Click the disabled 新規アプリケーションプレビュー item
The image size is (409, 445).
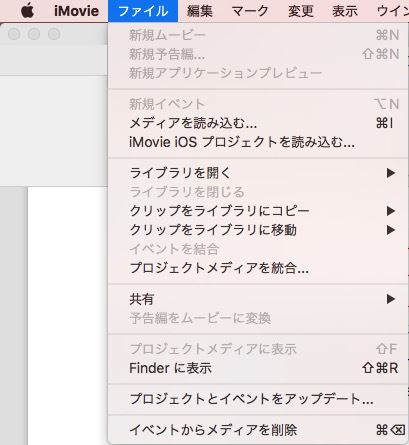pos(258,73)
